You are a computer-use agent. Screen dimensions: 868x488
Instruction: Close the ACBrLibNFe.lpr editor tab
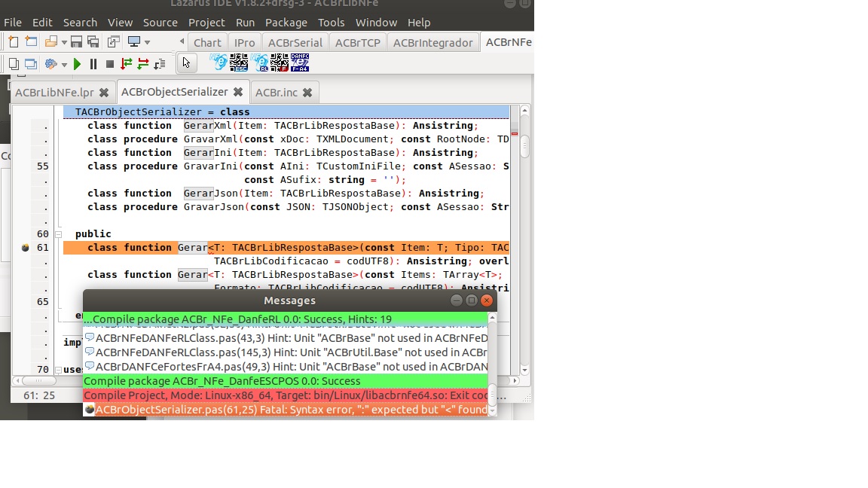point(103,93)
